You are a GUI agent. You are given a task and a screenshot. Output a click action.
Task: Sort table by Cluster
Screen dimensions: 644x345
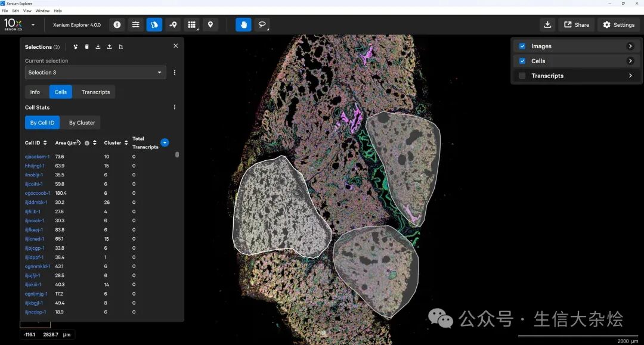[x=126, y=143]
